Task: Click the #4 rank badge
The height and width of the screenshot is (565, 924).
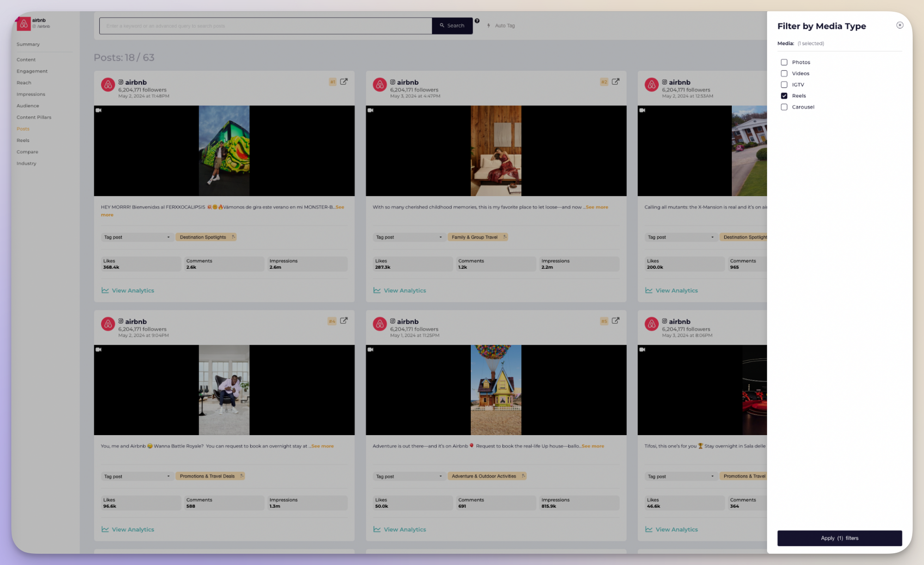Action: 332,321
